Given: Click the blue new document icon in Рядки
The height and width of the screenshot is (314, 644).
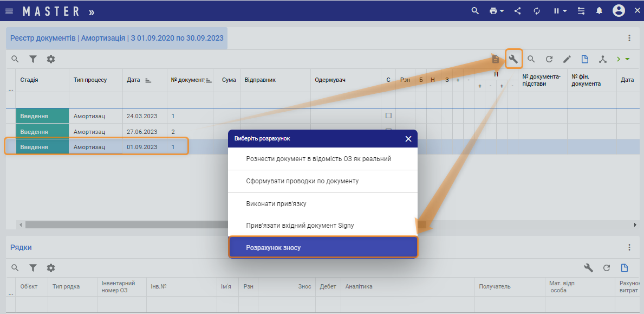Looking at the screenshot, I should [624, 268].
